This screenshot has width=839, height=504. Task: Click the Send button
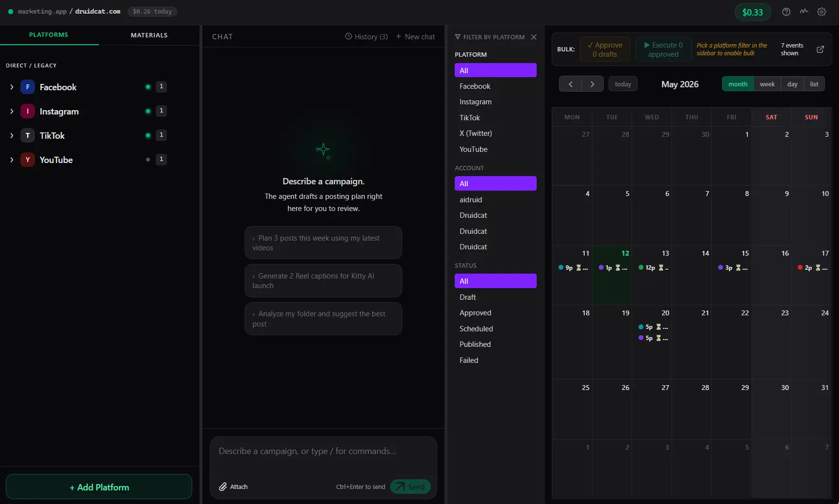click(x=410, y=487)
